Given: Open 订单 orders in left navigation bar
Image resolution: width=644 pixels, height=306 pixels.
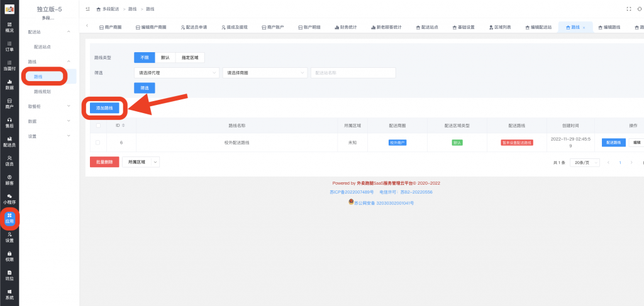Looking at the screenshot, I should point(9,46).
